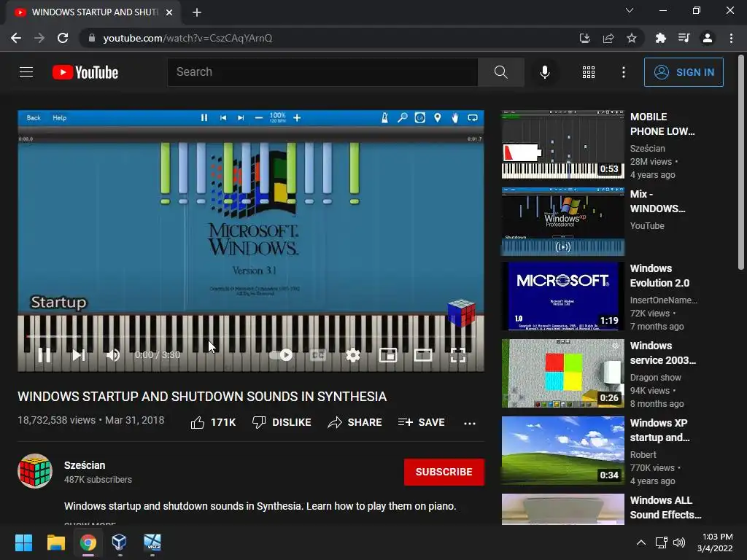
Task: Open the Sześcian channel name link
Action: point(85,465)
